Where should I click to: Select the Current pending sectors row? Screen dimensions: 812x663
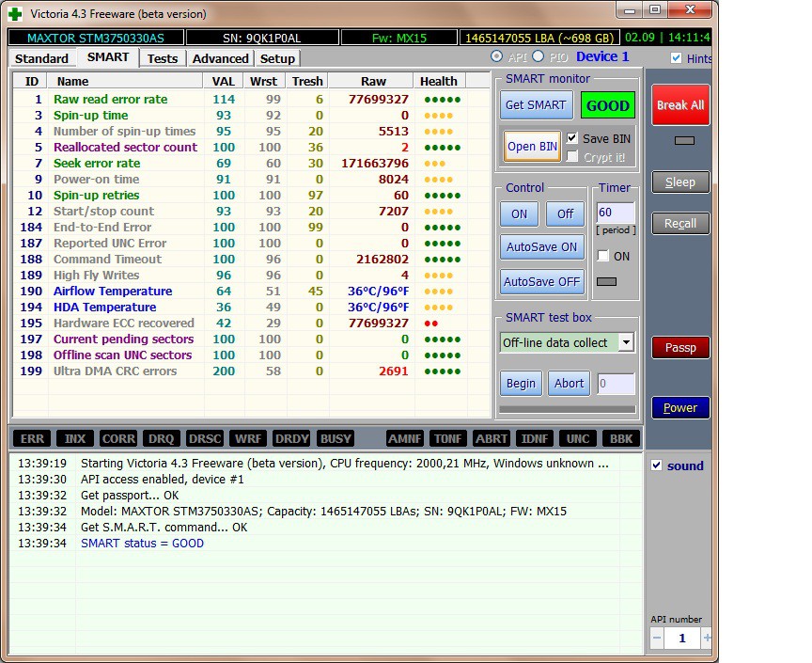[x=251, y=339]
